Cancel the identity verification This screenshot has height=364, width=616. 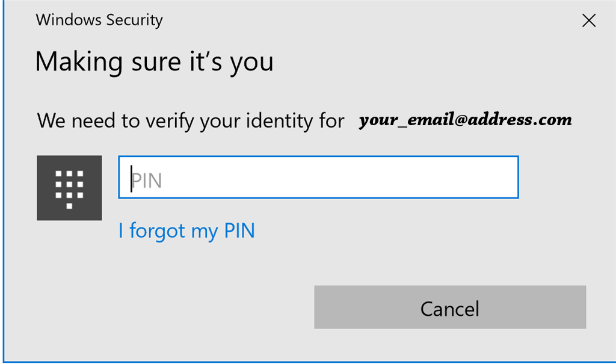450,307
